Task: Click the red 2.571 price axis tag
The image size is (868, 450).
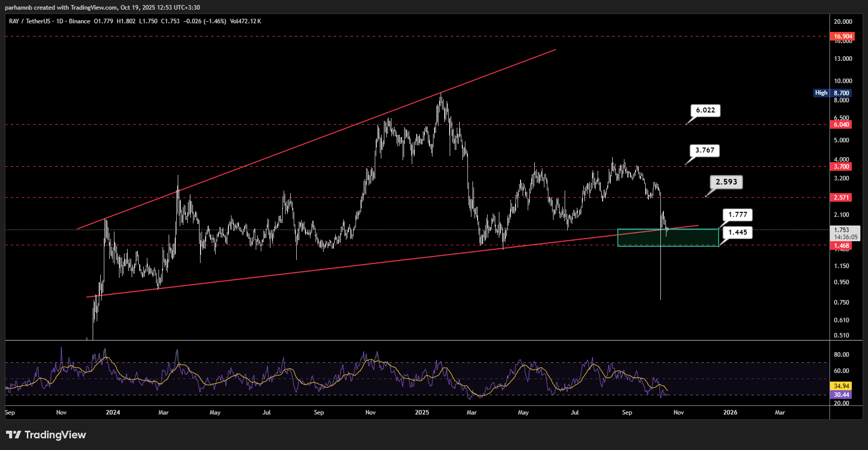Action: [x=841, y=198]
